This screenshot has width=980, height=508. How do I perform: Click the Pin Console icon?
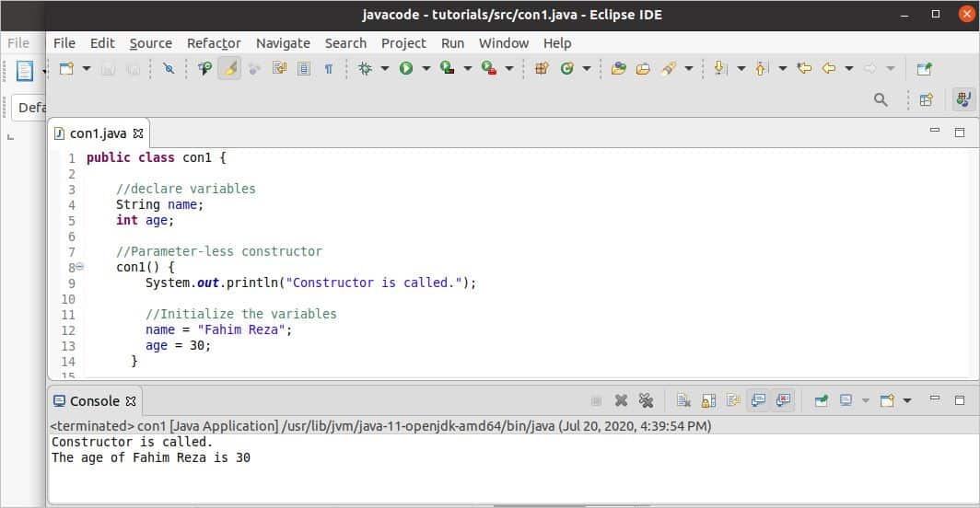click(822, 400)
